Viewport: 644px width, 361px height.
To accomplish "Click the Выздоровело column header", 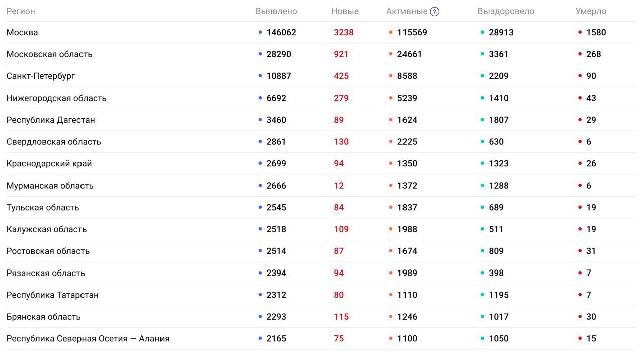I will tap(506, 11).
